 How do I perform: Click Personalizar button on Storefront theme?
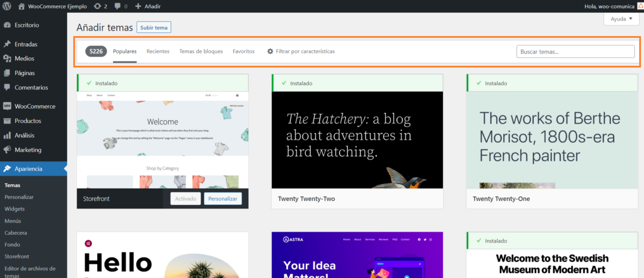tap(223, 199)
